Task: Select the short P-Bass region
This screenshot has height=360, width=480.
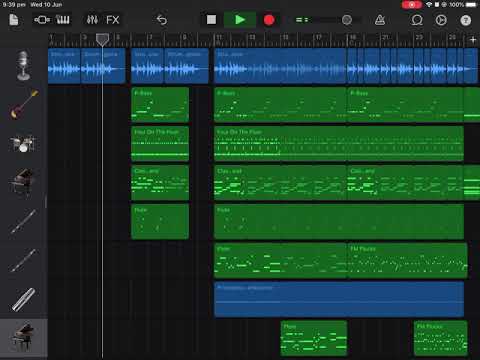Action: (160, 104)
